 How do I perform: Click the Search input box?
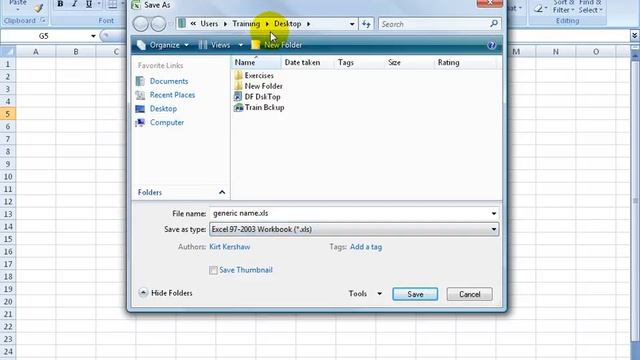point(433,24)
